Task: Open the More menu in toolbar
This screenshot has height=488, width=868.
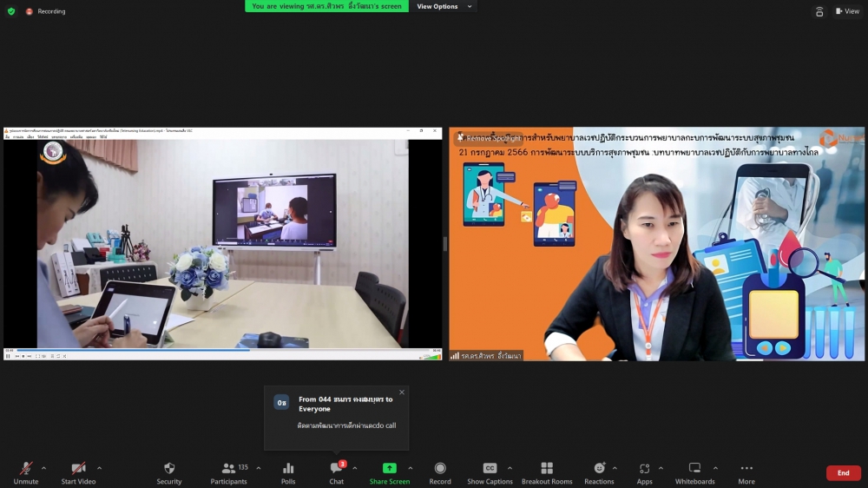Action: pyautogui.click(x=746, y=472)
